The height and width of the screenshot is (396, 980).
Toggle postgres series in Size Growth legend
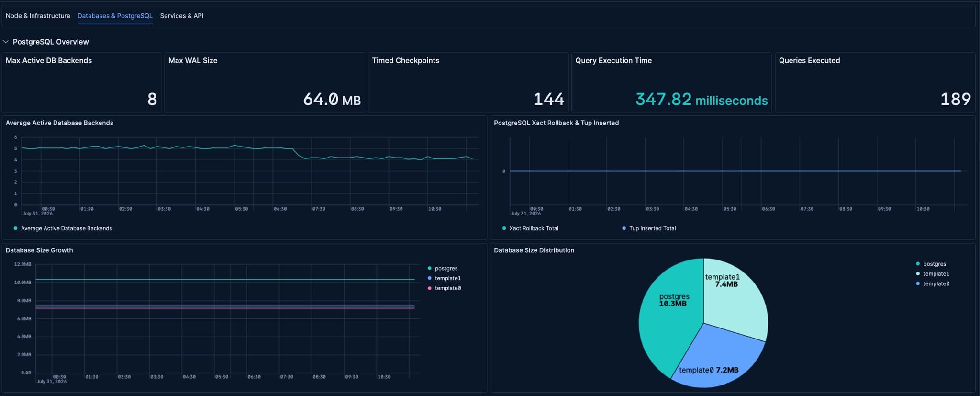443,268
